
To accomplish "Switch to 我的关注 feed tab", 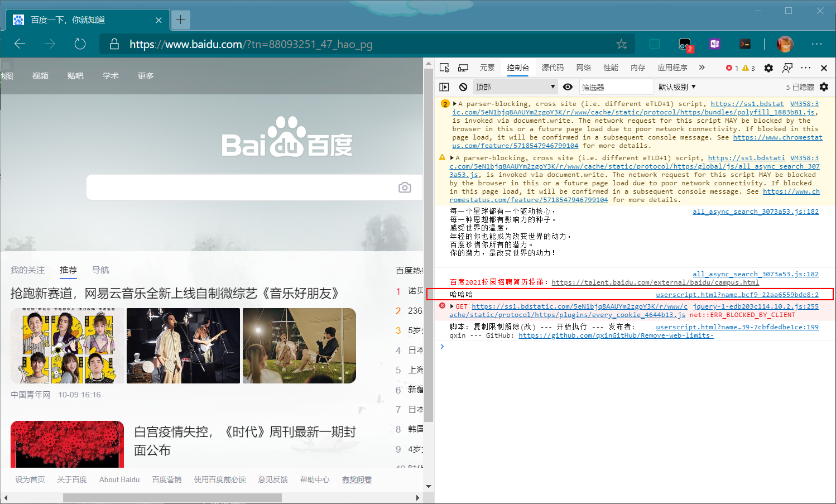I will (27, 270).
